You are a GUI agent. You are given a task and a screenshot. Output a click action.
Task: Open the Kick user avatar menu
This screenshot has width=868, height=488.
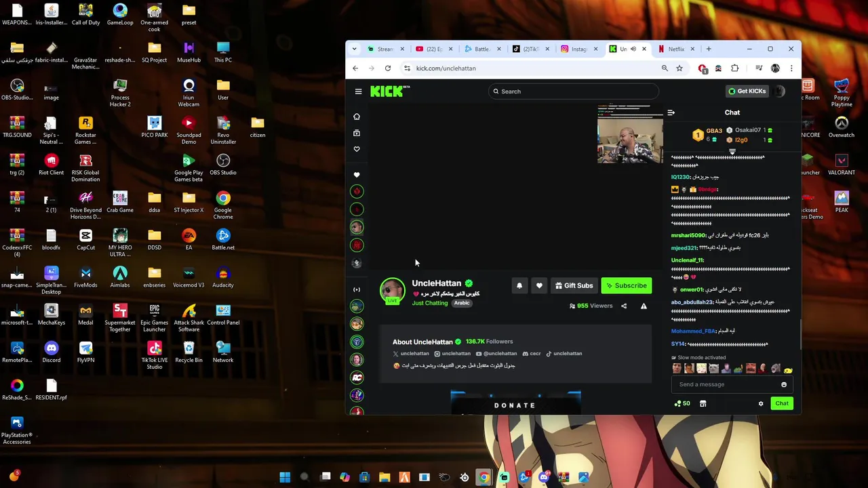click(780, 91)
